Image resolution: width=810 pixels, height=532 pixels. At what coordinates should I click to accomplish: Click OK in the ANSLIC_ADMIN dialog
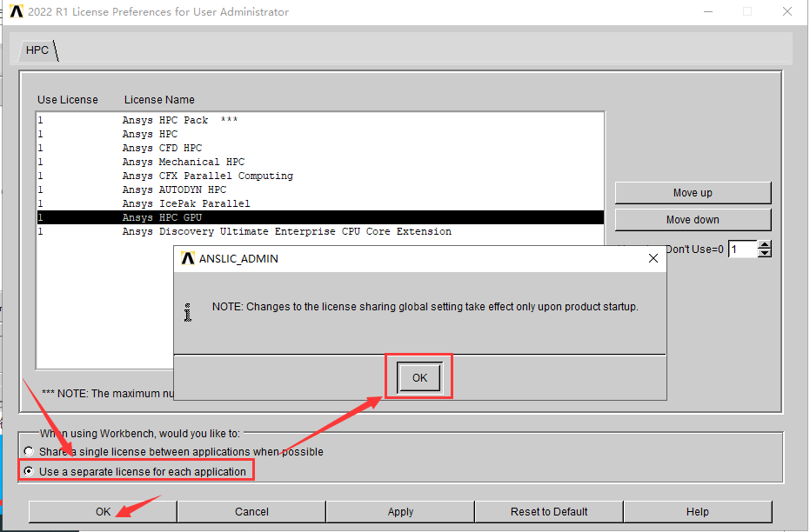coord(419,378)
